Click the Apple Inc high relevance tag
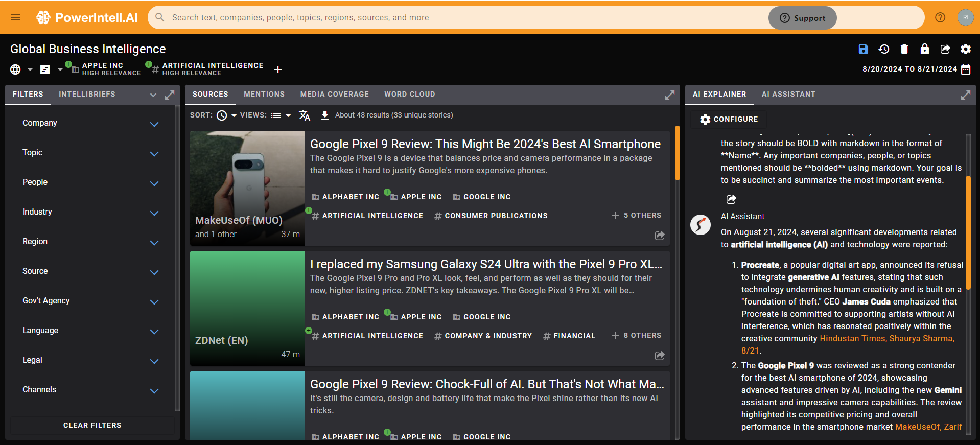 (106, 69)
